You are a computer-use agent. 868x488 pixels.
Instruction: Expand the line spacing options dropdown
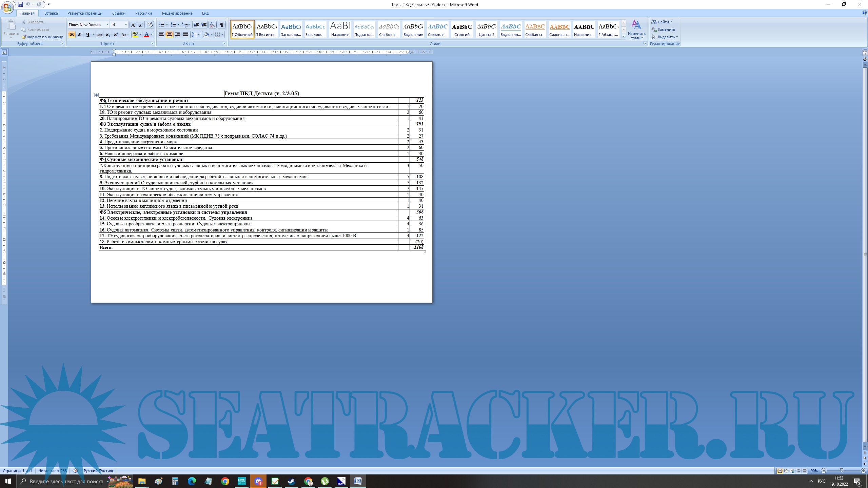199,35
